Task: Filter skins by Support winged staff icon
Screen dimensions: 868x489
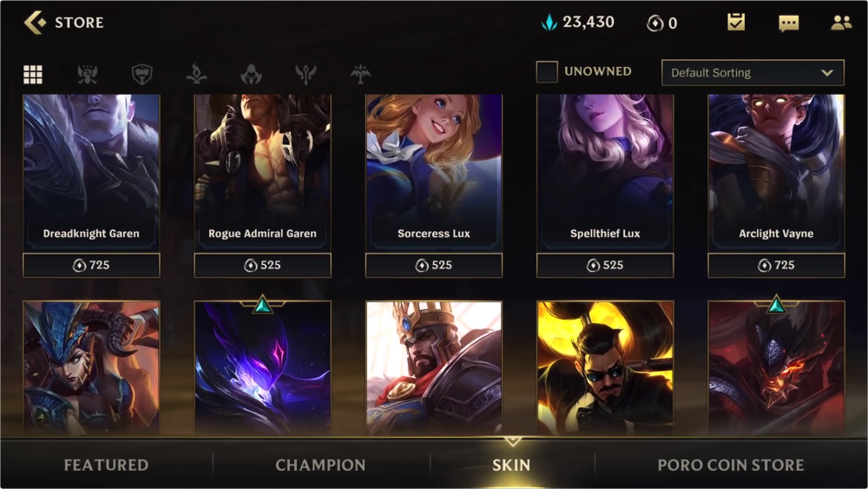Action: point(306,74)
